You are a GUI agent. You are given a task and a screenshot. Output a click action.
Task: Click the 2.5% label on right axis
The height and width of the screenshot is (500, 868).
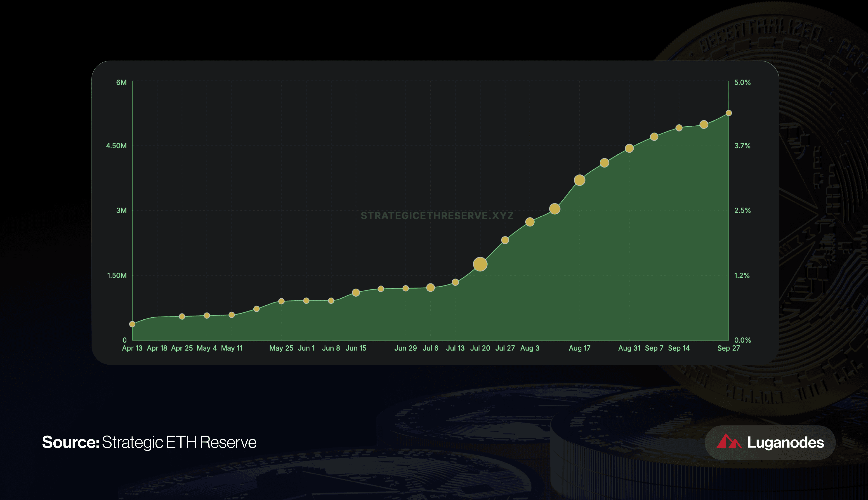click(742, 210)
